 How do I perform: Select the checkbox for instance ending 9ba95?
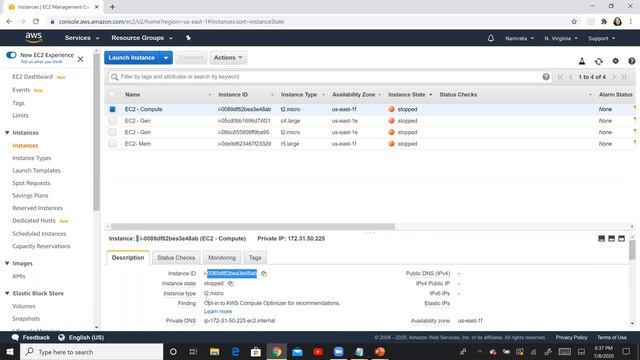click(x=112, y=132)
